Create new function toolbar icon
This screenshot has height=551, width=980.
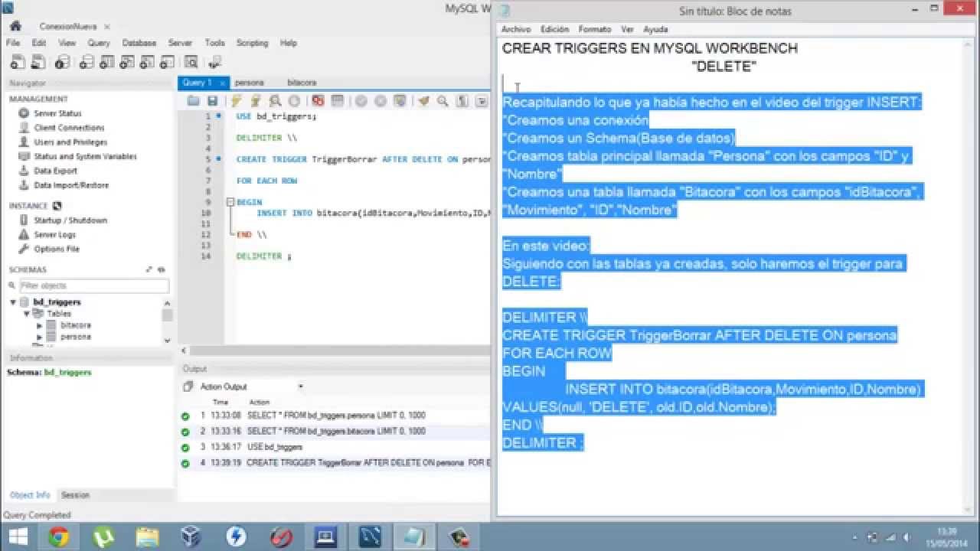coord(165,62)
